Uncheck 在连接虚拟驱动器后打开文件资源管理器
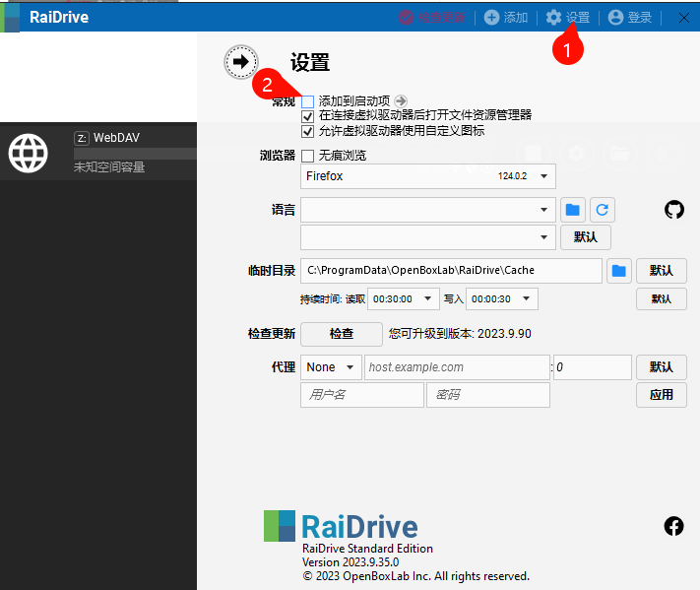700x590 pixels. tap(307, 116)
